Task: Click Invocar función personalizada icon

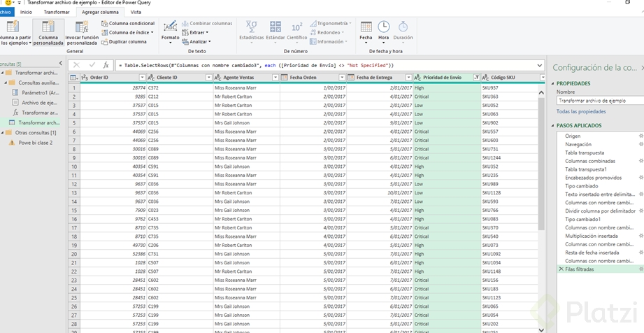Action: (82, 28)
